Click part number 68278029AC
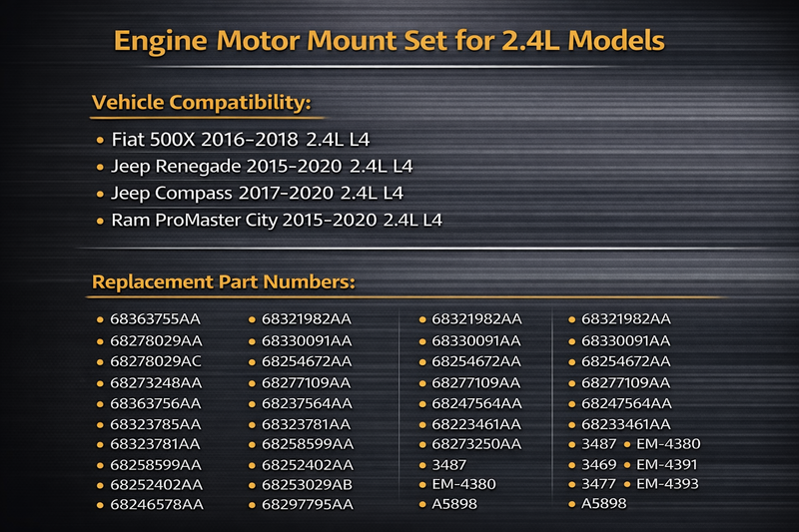 click(156, 361)
